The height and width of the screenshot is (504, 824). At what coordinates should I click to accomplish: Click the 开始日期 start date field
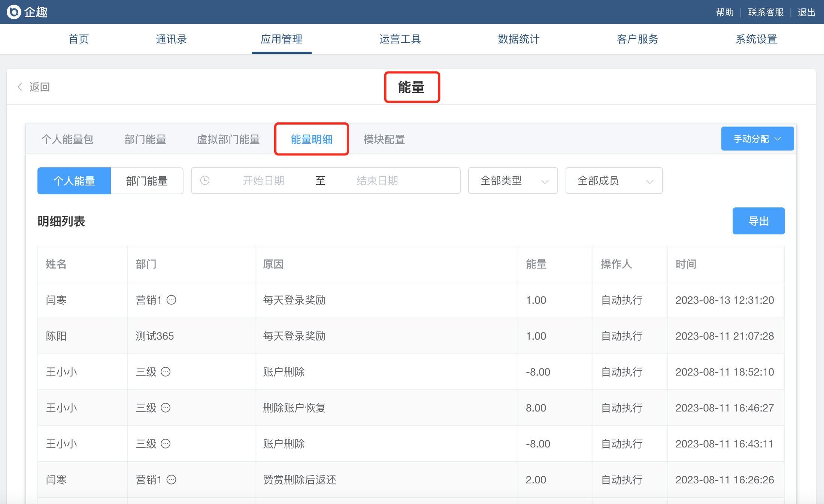263,180
